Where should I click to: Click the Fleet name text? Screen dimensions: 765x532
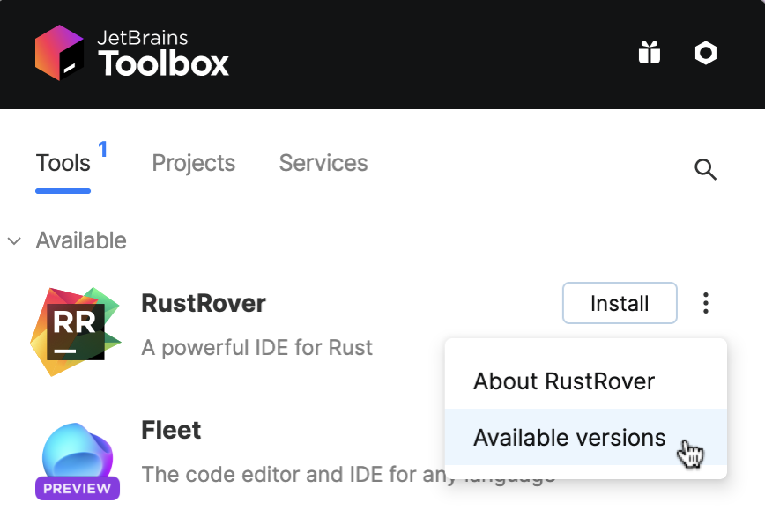pyautogui.click(x=171, y=430)
